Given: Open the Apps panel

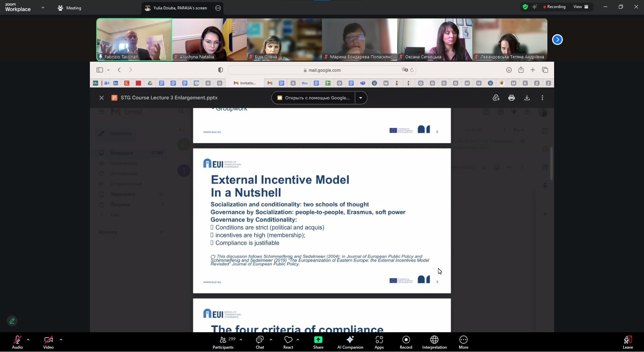Looking at the screenshot, I should tap(379, 342).
